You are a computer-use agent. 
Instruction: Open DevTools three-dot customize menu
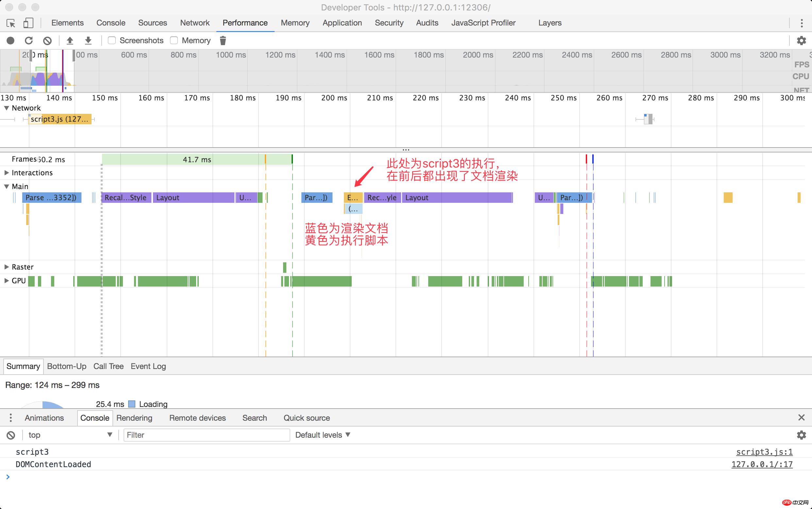802,23
